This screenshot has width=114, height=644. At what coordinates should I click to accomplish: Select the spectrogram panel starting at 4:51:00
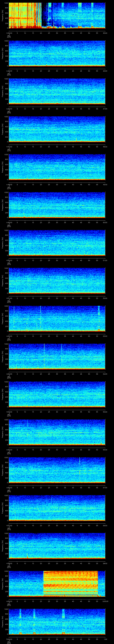tap(57, 280)
